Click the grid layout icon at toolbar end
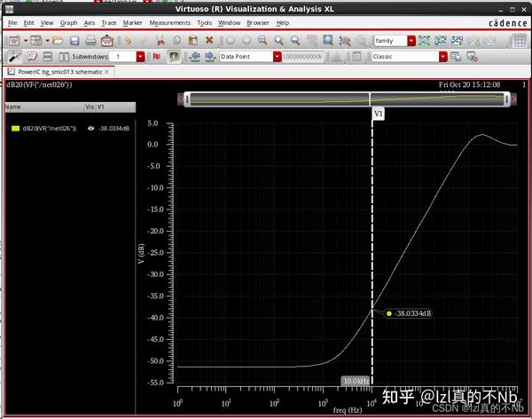Screen dimensions: 532x419 tap(519, 41)
